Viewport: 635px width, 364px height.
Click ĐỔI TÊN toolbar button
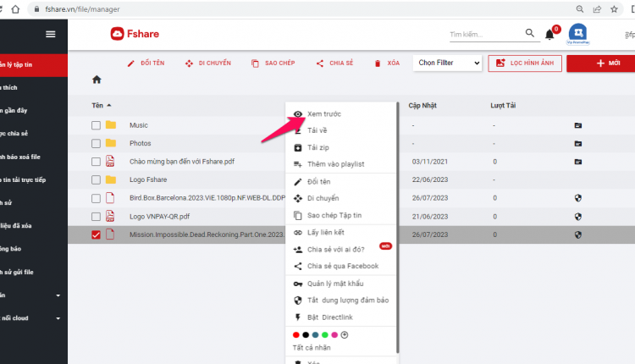146,63
